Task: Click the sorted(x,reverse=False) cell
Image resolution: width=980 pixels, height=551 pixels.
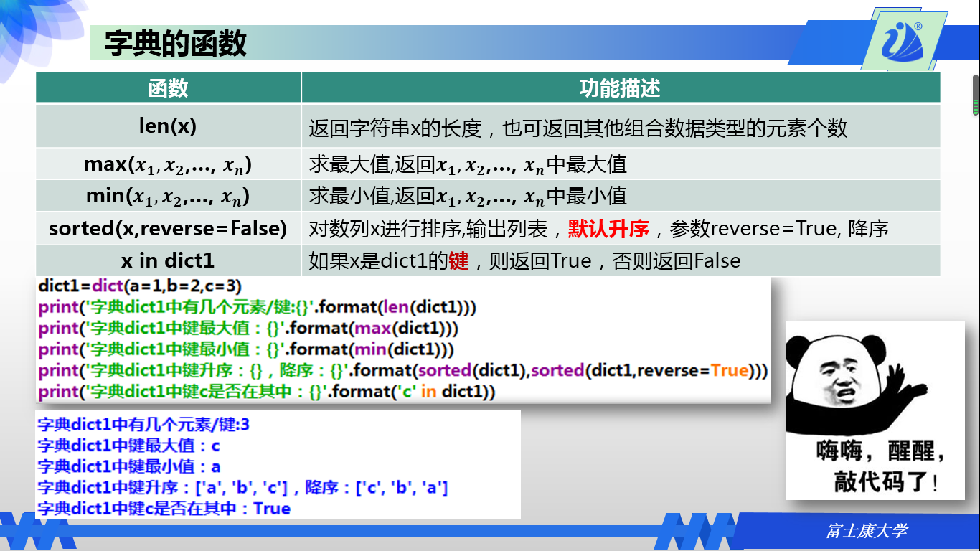Action: (x=169, y=228)
